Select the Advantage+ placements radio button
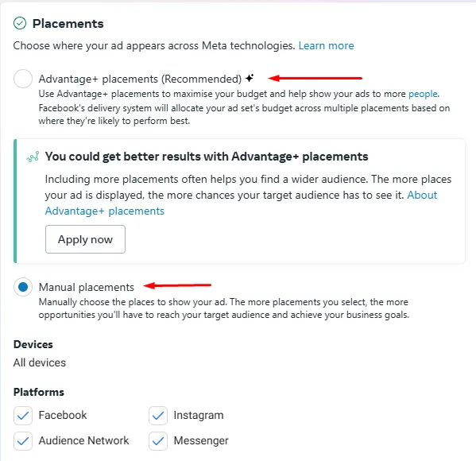Screen dimensions: 476x461 click(23, 79)
